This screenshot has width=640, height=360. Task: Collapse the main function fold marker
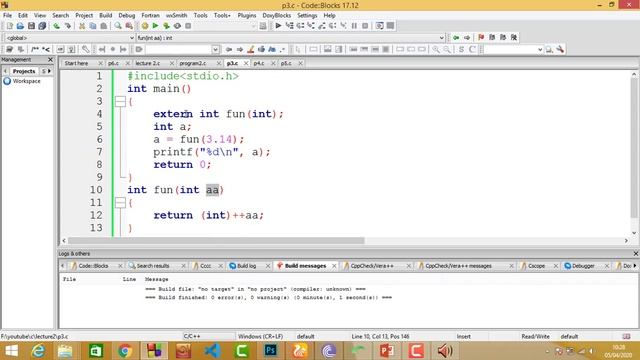120,101
